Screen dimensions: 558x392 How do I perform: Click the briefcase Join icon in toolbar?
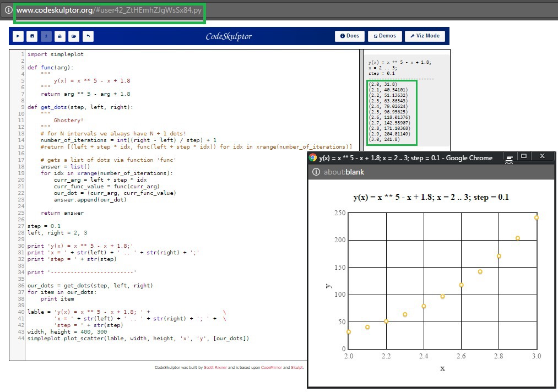(60, 36)
